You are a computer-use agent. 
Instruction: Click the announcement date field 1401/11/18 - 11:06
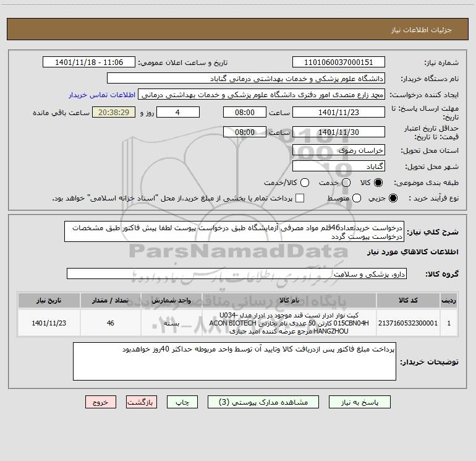click(89, 62)
